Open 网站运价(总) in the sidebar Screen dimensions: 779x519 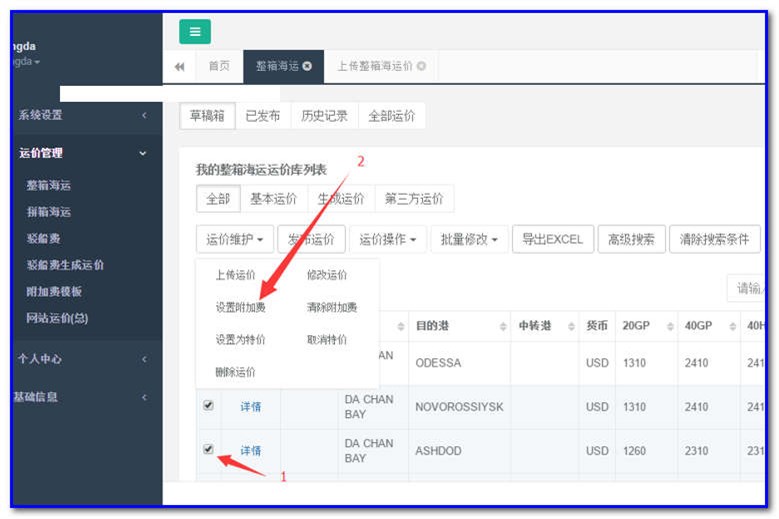click(x=57, y=318)
